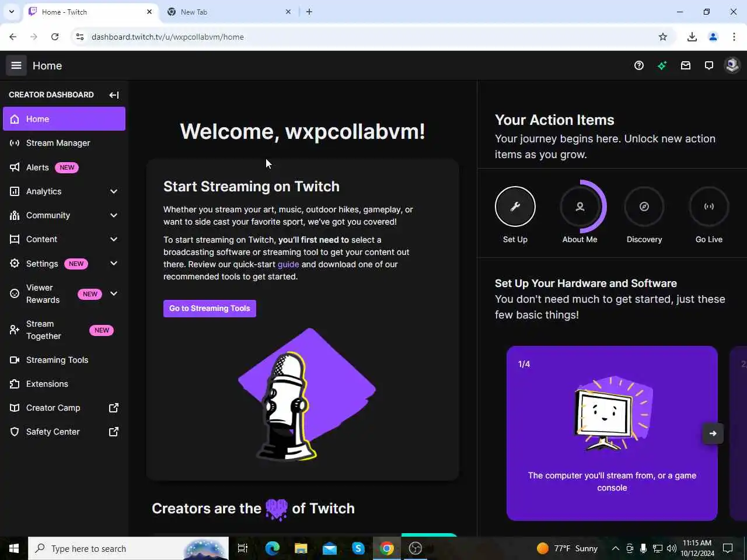Open Chrome downloads icon
This screenshot has height=560, width=747.
pos(692,37)
